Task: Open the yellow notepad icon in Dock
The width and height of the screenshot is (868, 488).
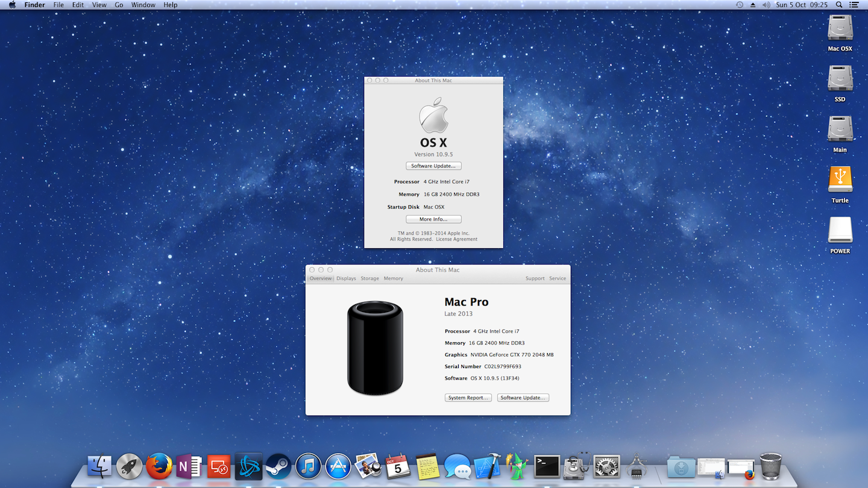Action: point(427,467)
